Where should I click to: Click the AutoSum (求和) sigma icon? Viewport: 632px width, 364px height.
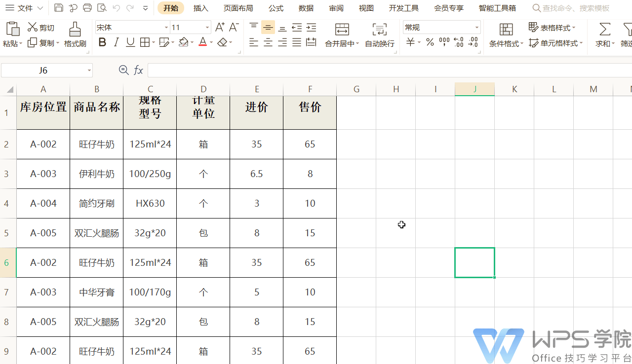(x=605, y=29)
